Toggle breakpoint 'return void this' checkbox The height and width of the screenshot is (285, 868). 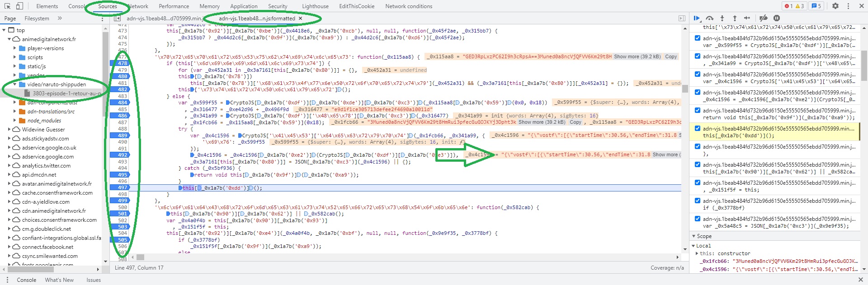(698, 110)
